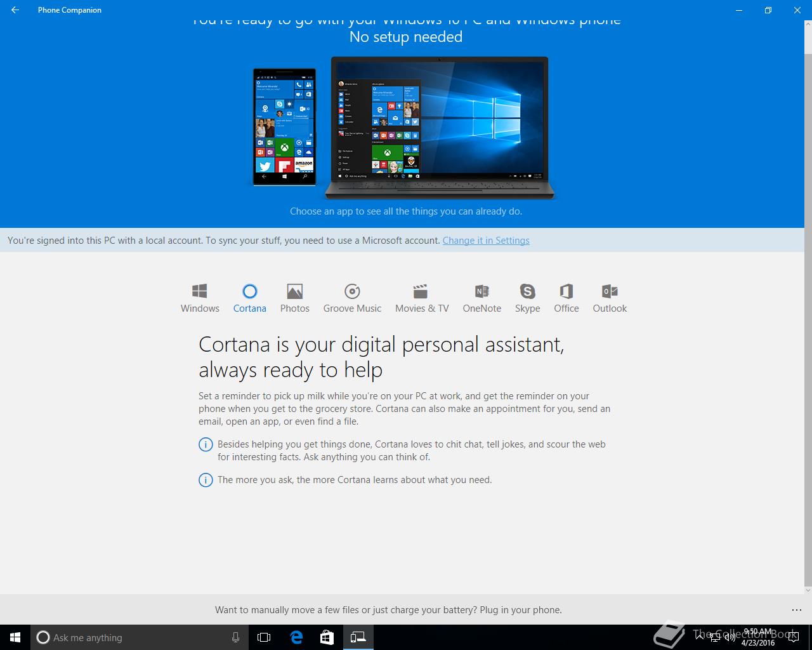812x650 pixels.
Task: Open the Windows Start menu
Action: [15, 637]
